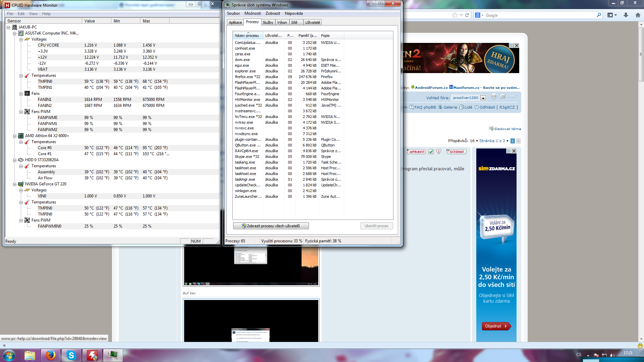Viewport: 644px width, 362px height.
Task: Open Task Manager Nápověda menu
Action: click(x=293, y=13)
